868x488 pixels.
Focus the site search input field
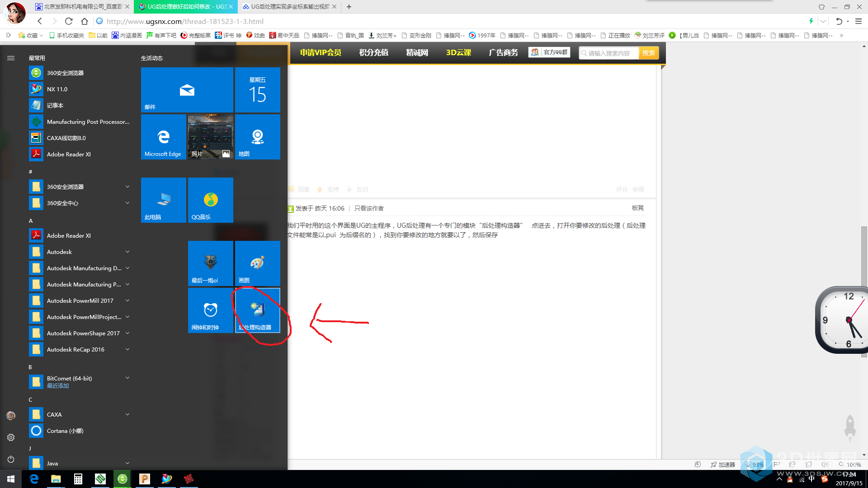[609, 53]
